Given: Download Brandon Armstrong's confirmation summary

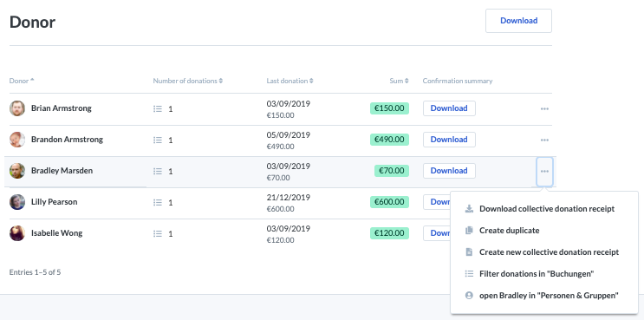Looking at the screenshot, I should click(449, 140).
